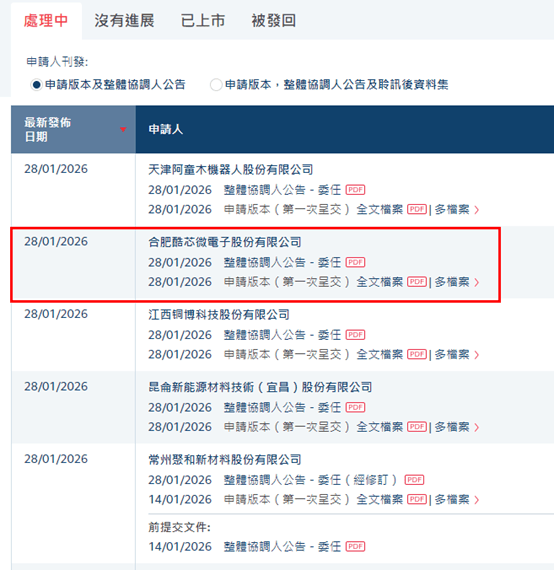Open PDF of 昆侖新能源材料 整體協調人公告 - 委任

(355, 407)
